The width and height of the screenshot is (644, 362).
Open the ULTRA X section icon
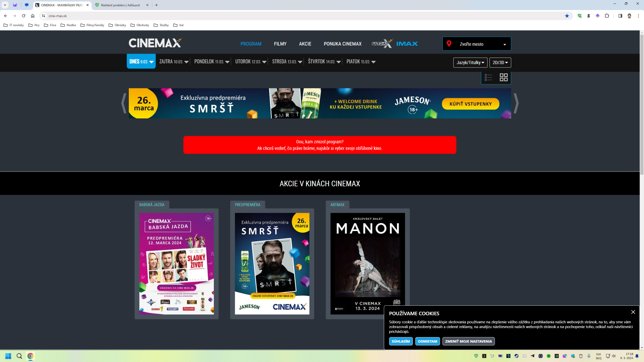[x=382, y=43]
